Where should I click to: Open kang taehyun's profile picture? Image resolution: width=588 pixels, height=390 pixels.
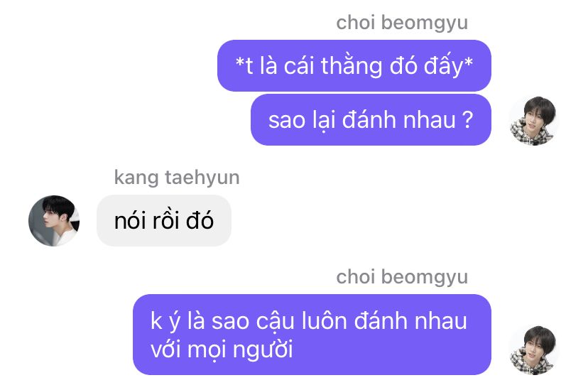click(54, 220)
